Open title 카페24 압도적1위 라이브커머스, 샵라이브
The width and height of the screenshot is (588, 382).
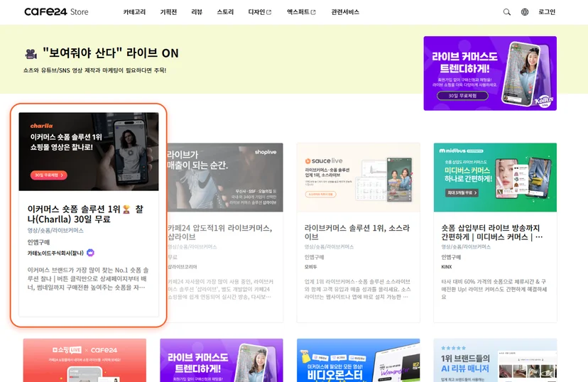[219, 232]
